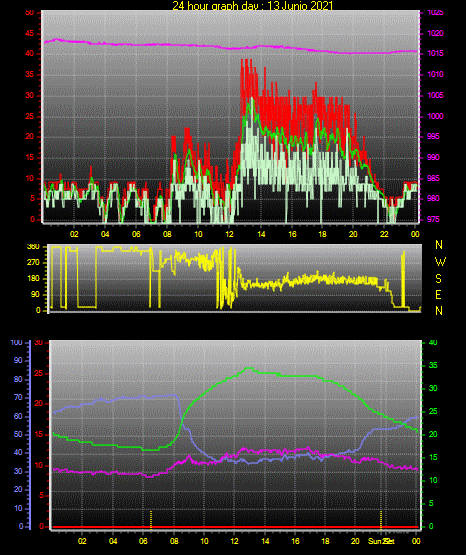Click the yellow S compass direction label
Image resolution: width=466 pixels, height=555 pixels.
tap(438, 279)
